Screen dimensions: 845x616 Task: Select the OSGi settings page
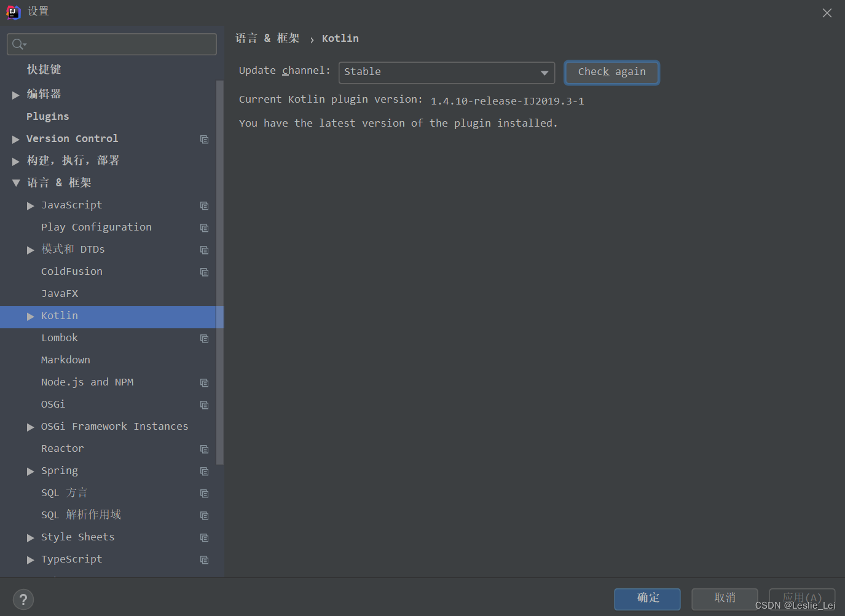tap(53, 404)
